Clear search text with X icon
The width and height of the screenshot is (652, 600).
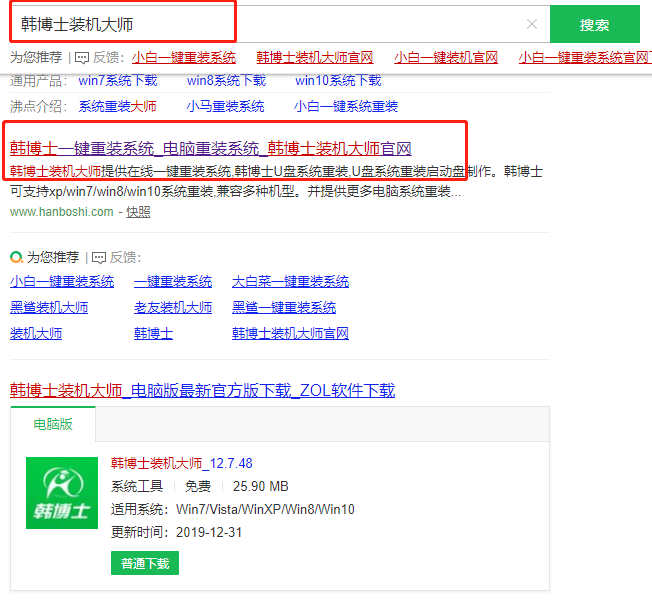point(532,24)
